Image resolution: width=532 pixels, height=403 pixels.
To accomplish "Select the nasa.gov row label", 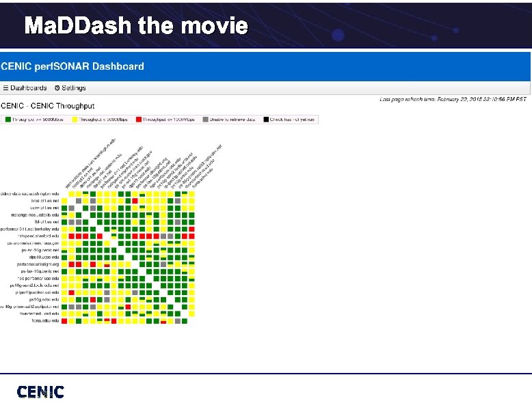I will tap(34, 243).
